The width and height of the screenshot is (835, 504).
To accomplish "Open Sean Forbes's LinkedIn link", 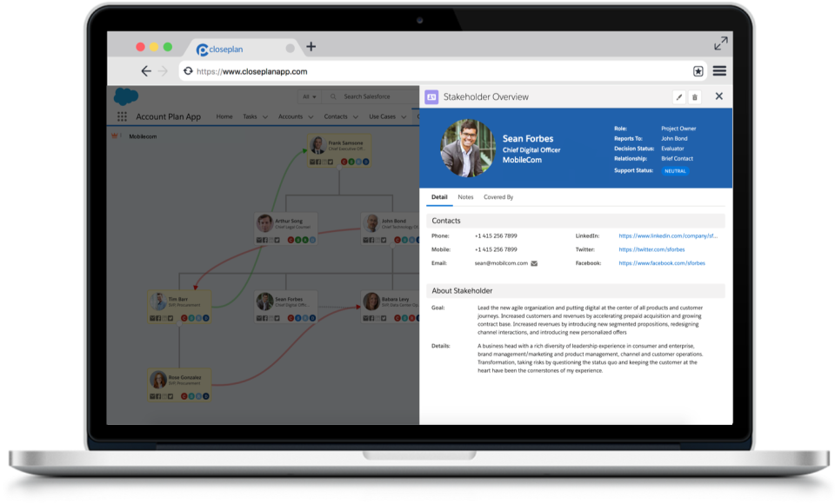I will [668, 235].
